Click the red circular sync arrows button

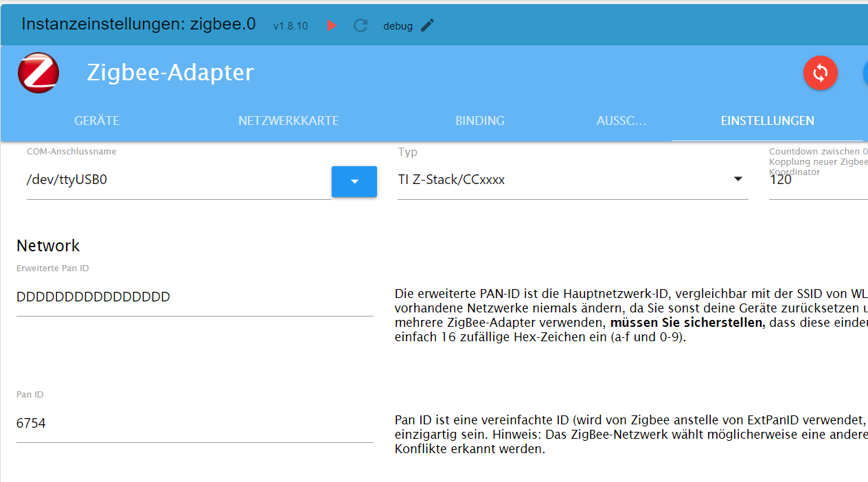click(x=821, y=73)
